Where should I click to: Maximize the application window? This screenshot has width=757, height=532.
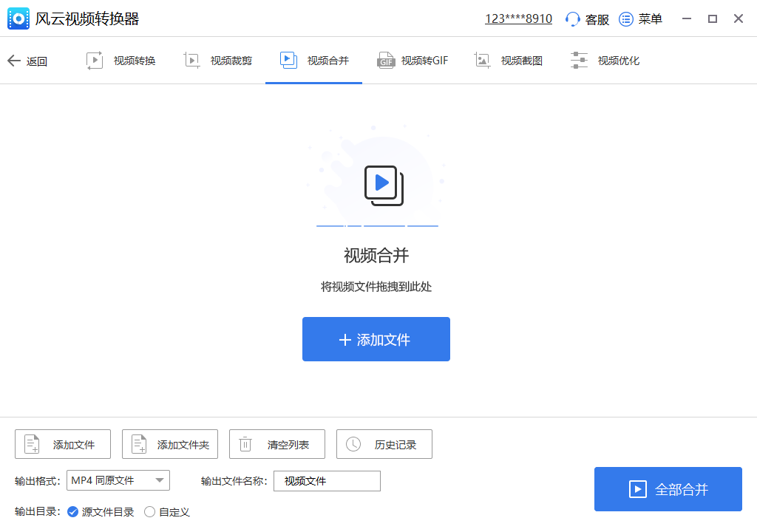pyautogui.click(x=713, y=18)
